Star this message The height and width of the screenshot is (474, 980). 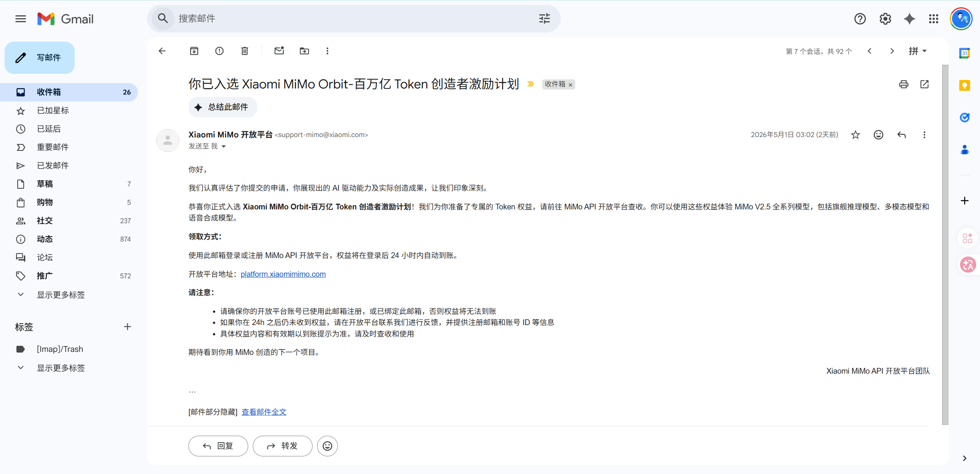point(855,135)
